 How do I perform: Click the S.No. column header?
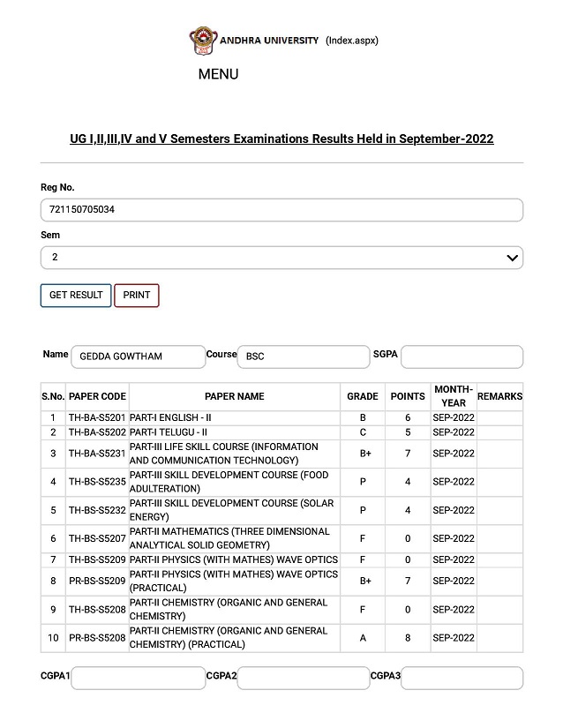[x=53, y=396]
